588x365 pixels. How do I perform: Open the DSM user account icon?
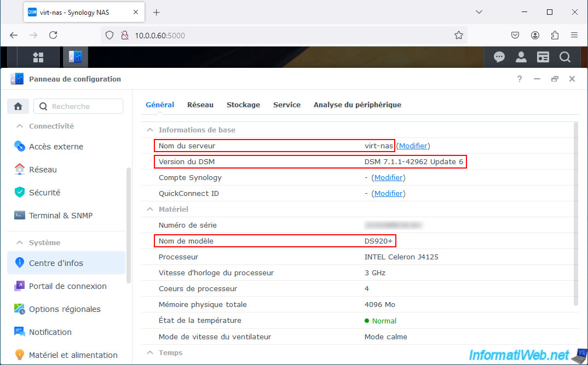[521, 57]
